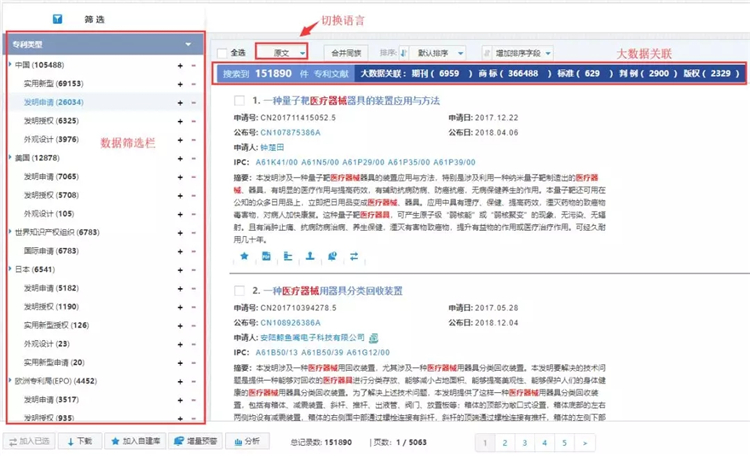Collapse the 专利类型 panel header arrow
Viewport: 750px width, 456px height.
pyautogui.click(x=188, y=45)
